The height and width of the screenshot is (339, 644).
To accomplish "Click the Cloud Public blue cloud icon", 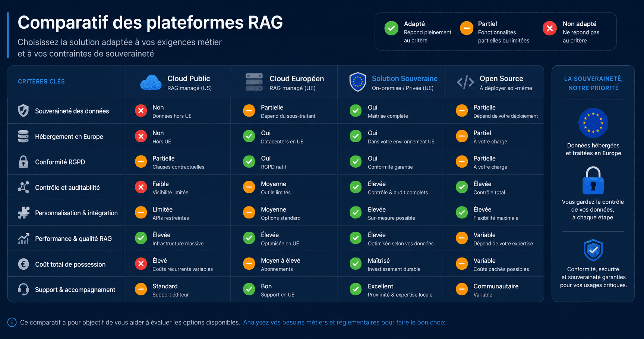I will pyautogui.click(x=151, y=82).
